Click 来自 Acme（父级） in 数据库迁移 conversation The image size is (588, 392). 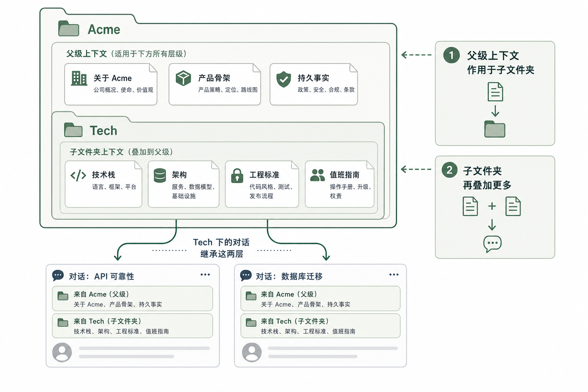289,294
